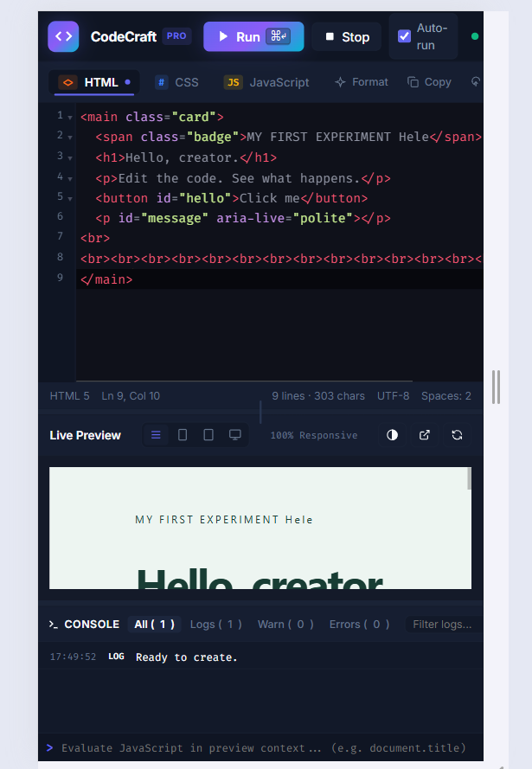
Task: Click the 100% Responsive label
Action: [314, 435]
